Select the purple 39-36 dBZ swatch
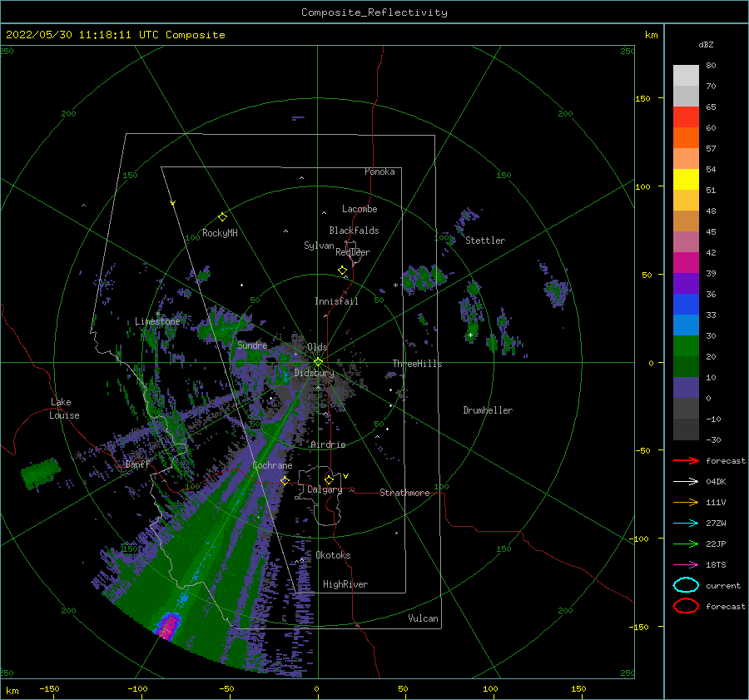Image resolution: width=749 pixels, height=700 pixels. pos(686,284)
